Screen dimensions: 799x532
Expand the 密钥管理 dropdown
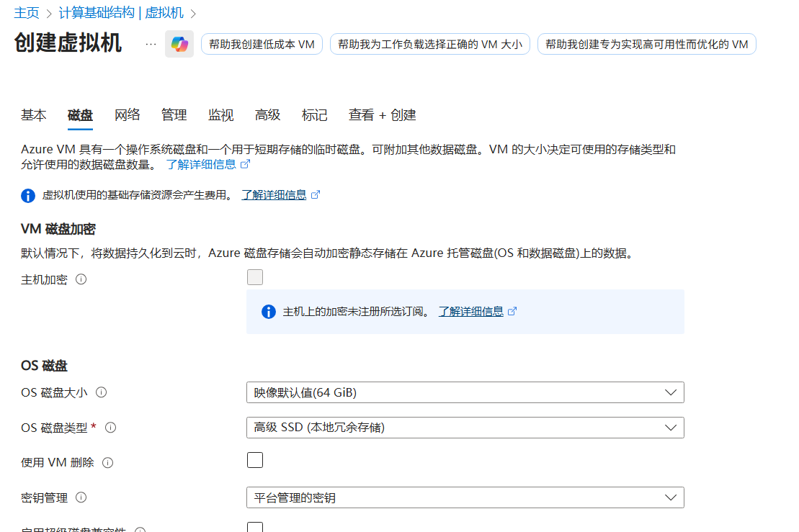tap(465, 497)
